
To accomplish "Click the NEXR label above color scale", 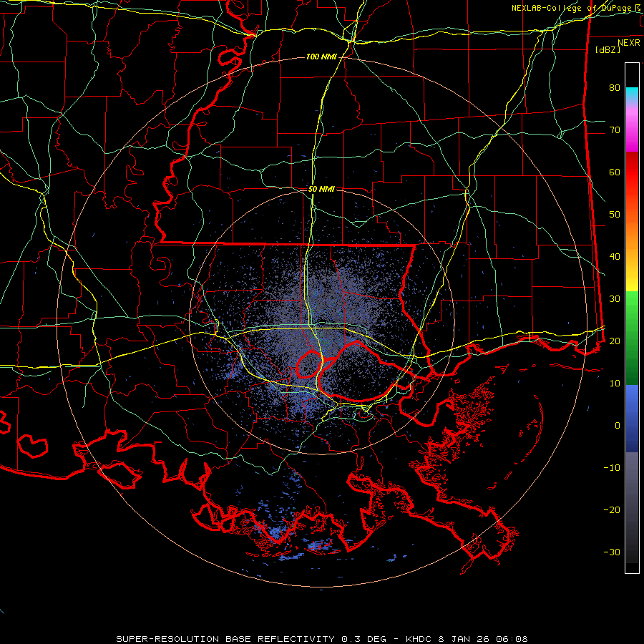I will (628, 43).
